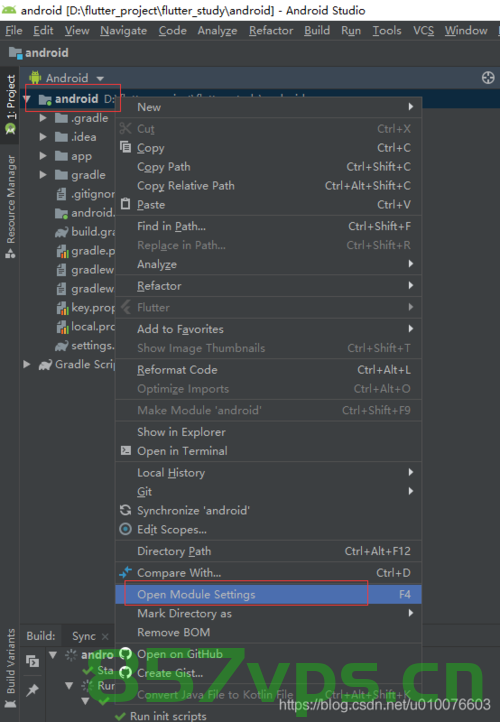Open the Android project view dropdown
Viewport: 500px width, 722px height.
[67, 78]
